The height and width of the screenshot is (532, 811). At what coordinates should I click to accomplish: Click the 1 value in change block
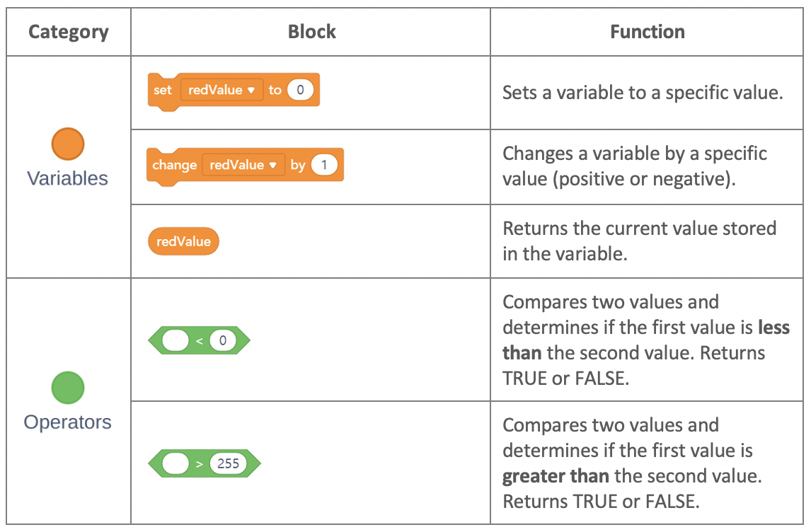[x=324, y=165]
